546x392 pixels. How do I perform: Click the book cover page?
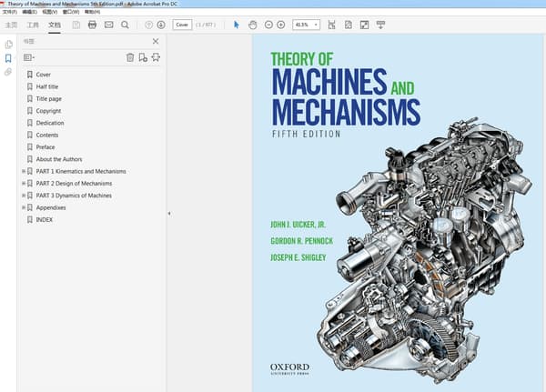[398, 213]
